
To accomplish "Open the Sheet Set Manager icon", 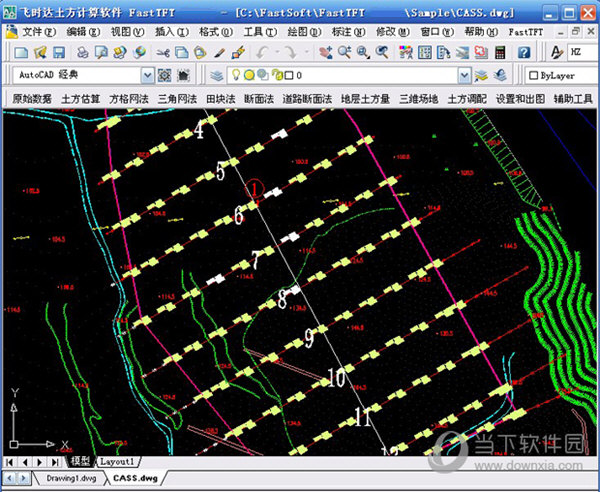I will [462, 52].
